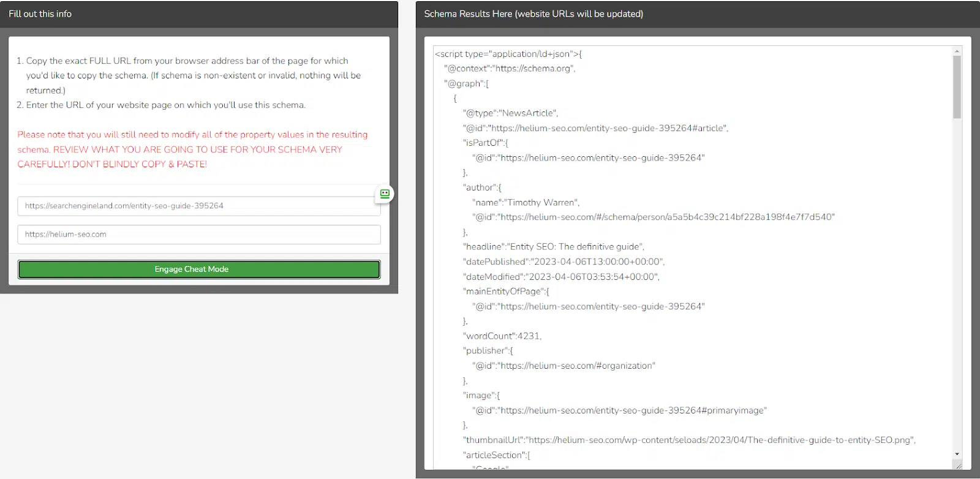
Task: Click the "name":"Timothy Warren" line
Action: [x=526, y=202]
